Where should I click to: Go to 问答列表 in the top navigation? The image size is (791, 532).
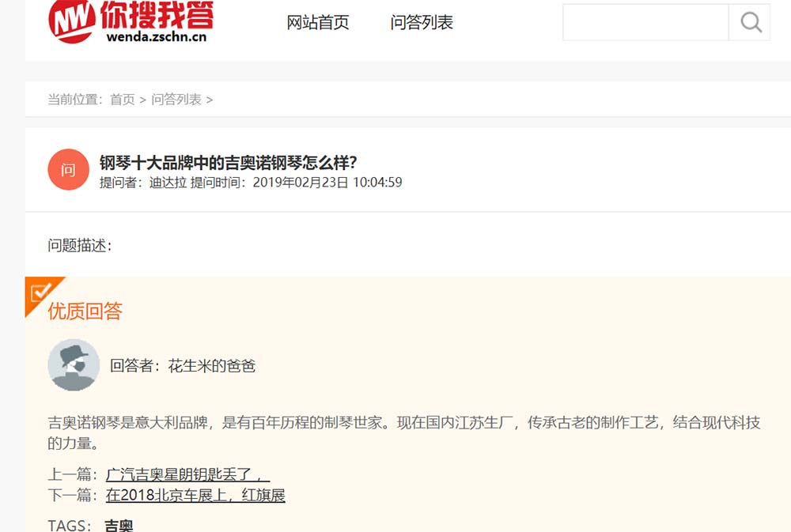tap(422, 23)
